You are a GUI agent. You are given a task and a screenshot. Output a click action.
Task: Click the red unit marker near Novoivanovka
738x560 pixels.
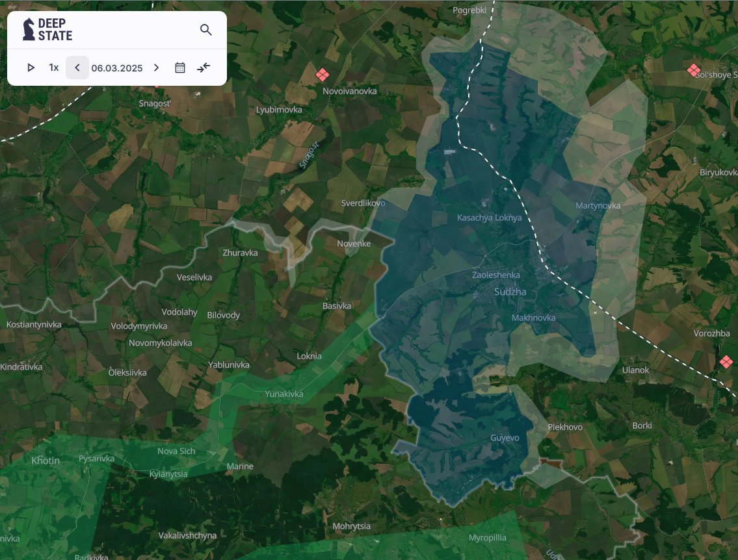[323, 74]
